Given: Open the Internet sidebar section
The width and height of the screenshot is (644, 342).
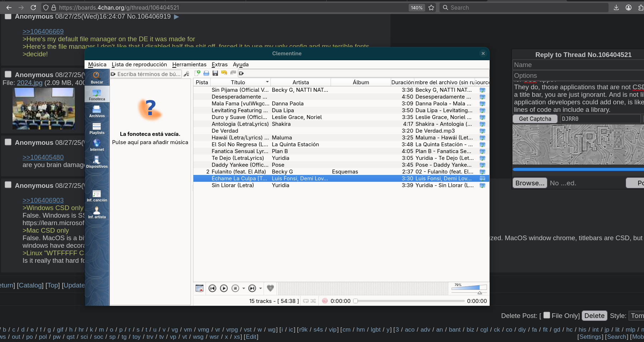Looking at the screenshot, I should point(97,145).
